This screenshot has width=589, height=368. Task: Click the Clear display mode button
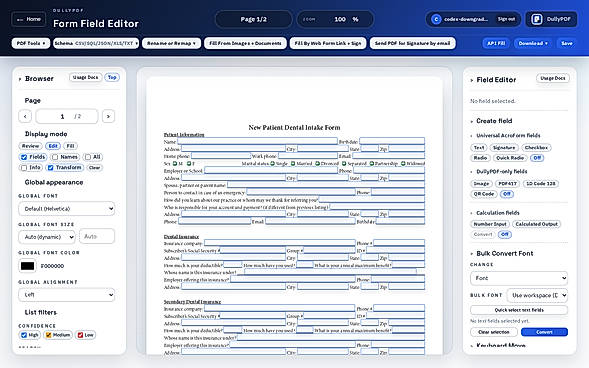pyautogui.click(x=94, y=167)
